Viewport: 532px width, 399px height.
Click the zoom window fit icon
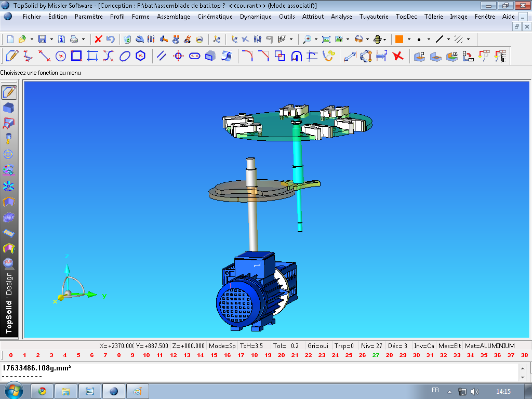pyautogui.click(x=326, y=39)
